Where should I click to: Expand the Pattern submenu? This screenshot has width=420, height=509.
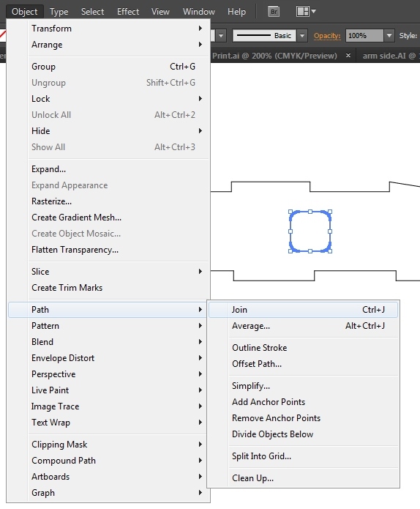(108, 326)
